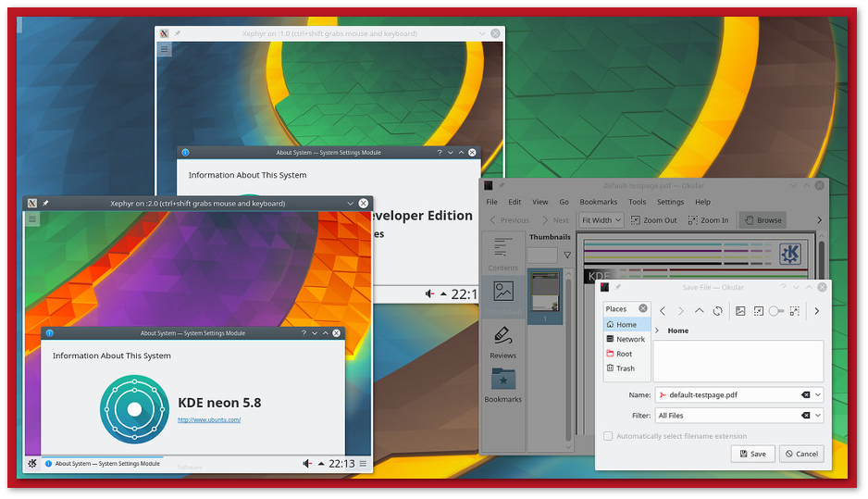
Task: Click Zoom Out in Okular toolbar
Action: coord(653,220)
